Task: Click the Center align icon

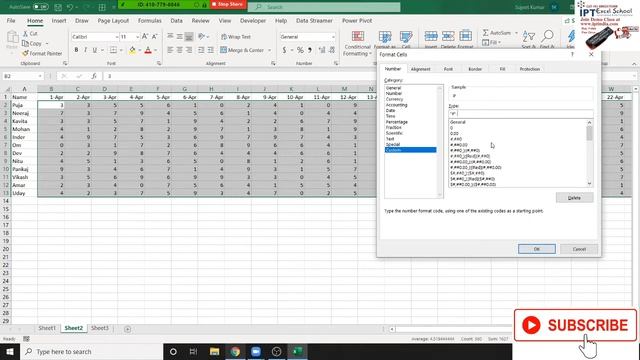Action: point(180,50)
